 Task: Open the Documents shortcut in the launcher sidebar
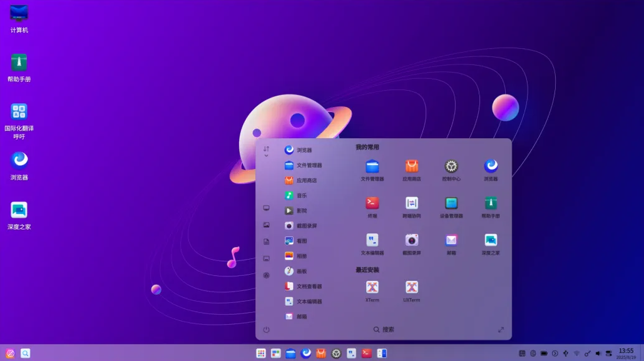click(x=266, y=242)
